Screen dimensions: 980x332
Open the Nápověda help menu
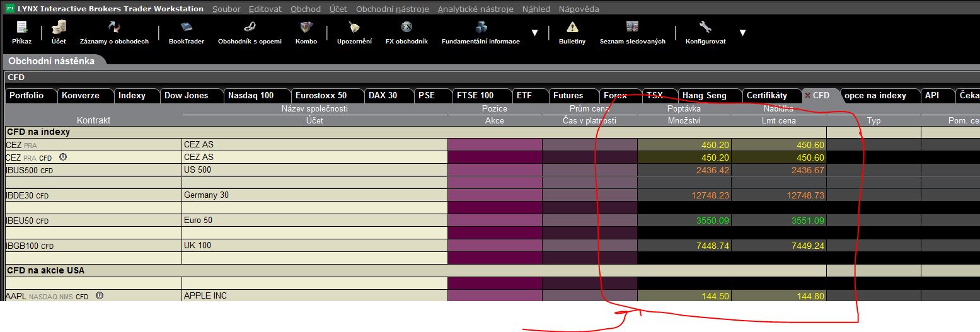pyautogui.click(x=579, y=9)
